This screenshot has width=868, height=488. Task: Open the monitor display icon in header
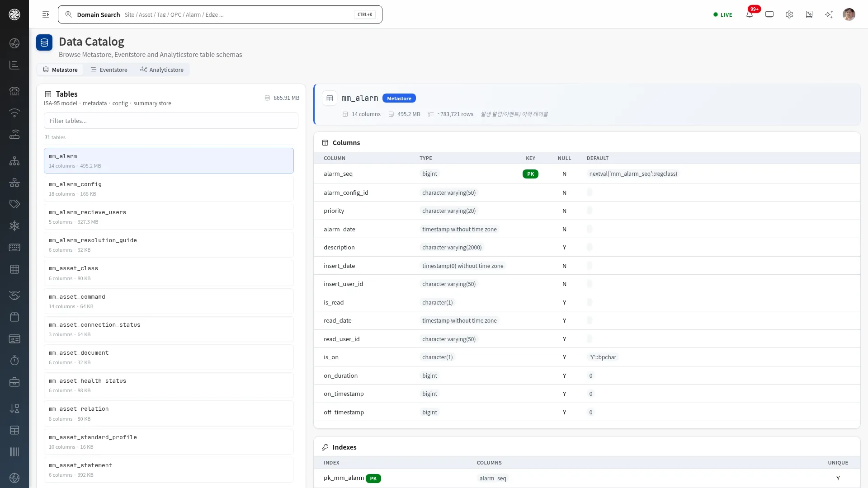pos(769,14)
